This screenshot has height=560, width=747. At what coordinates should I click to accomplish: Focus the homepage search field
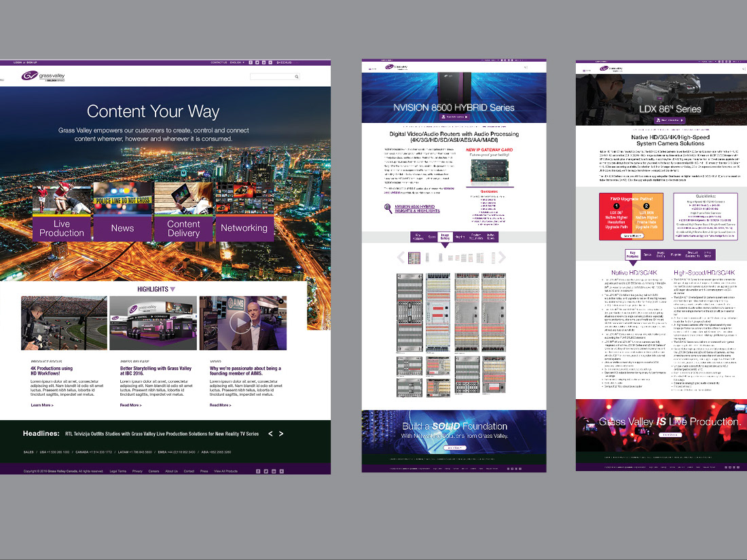[x=275, y=77]
